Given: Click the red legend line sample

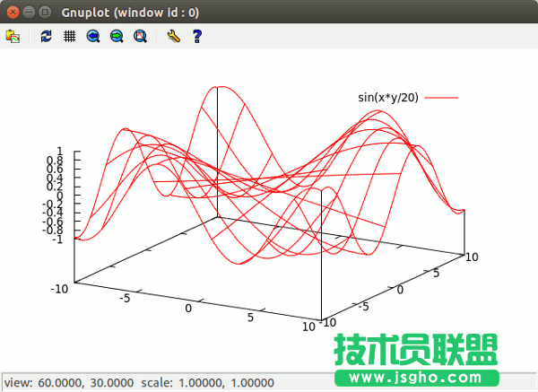Looking at the screenshot, I should (x=441, y=98).
